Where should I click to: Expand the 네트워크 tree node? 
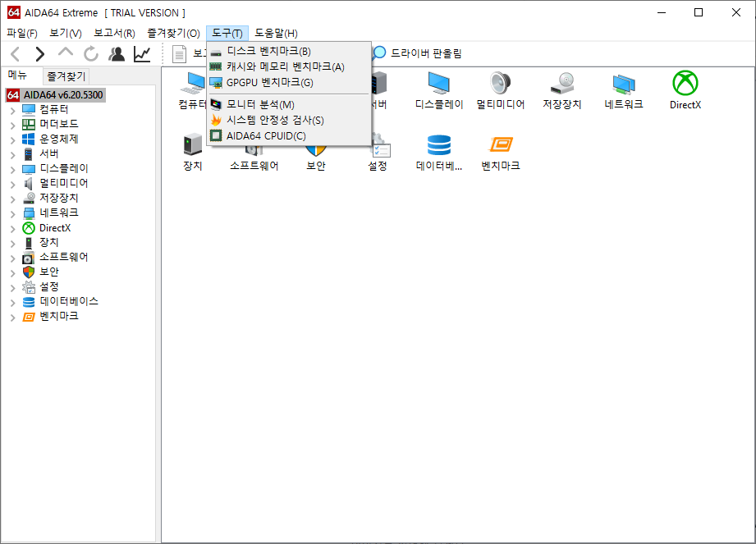(12, 214)
